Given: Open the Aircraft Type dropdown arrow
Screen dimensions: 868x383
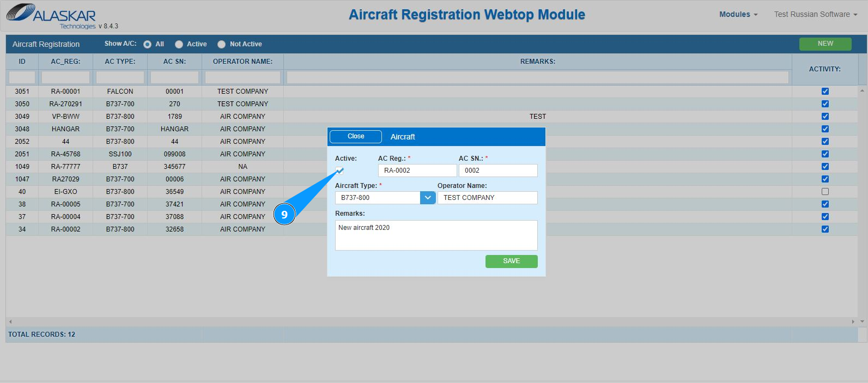Looking at the screenshot, I should click(x=428, y=198).
